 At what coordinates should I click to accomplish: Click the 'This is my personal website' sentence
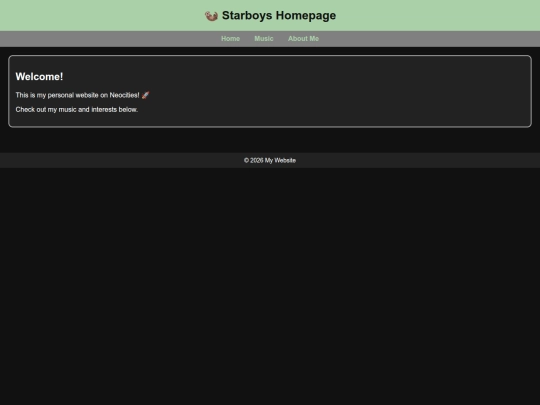click(x=83, y=95)
